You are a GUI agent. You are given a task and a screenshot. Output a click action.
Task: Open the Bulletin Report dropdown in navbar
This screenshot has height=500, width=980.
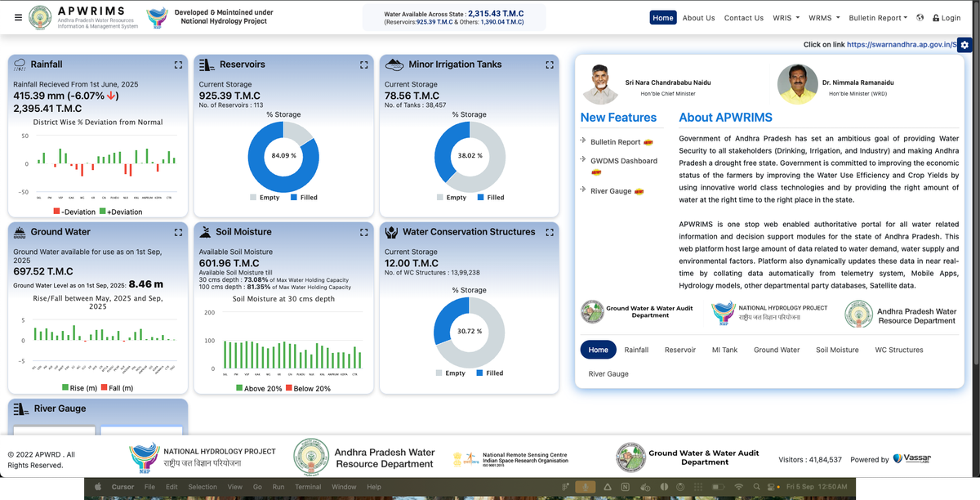878,18
